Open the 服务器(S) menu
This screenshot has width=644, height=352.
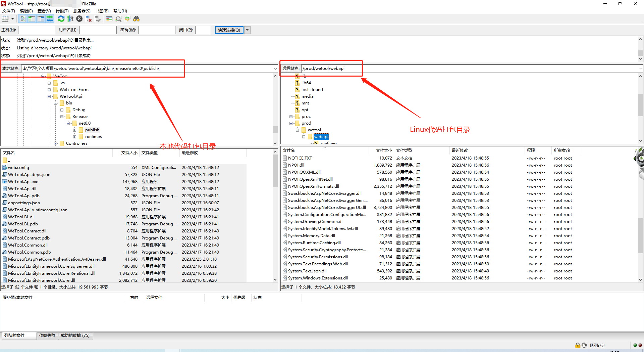82,11
